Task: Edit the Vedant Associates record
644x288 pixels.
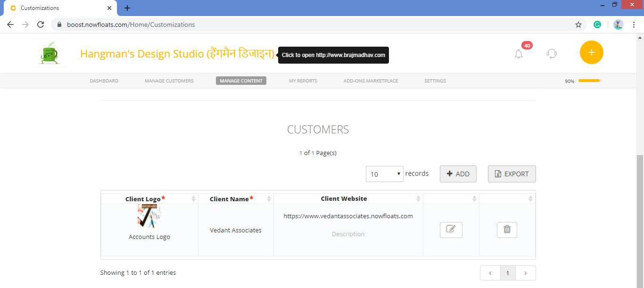Action: point(451,230)
